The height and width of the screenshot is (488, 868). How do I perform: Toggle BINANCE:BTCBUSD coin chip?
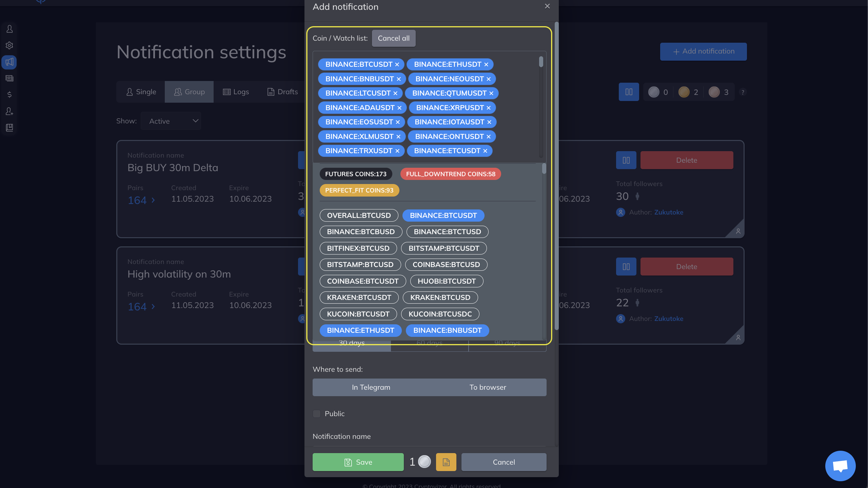click(x=361, y=232)
